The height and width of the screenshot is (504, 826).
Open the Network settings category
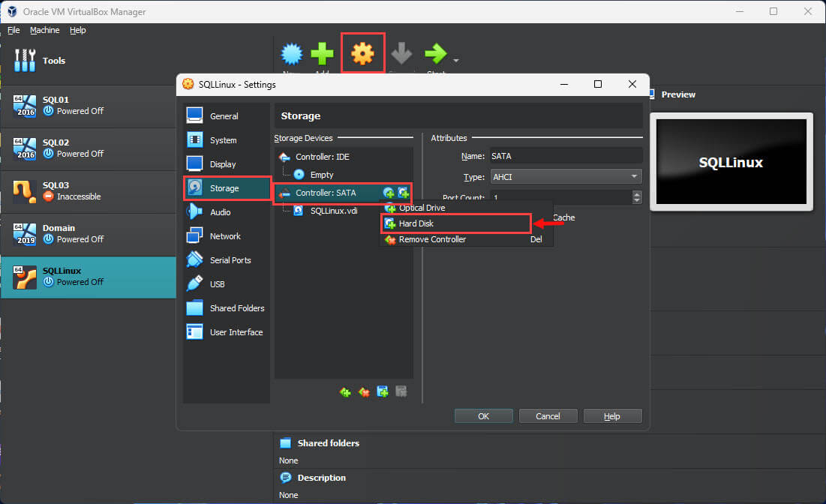[x=227, y=236]
